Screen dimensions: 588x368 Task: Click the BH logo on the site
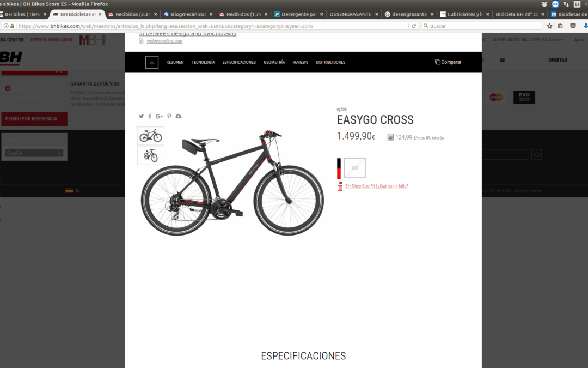(x=11, y=58)
